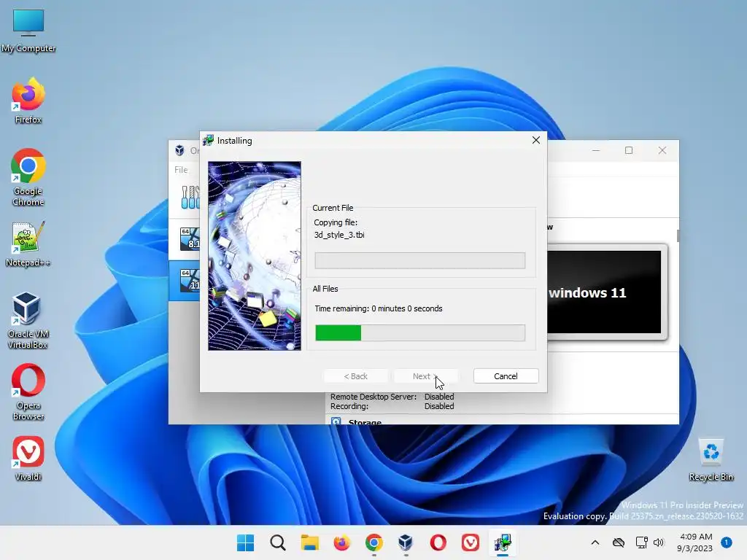The height and width of the screenshot is (560, 747).
Task: Maximize the VirtualBox window
Action: 629,150
